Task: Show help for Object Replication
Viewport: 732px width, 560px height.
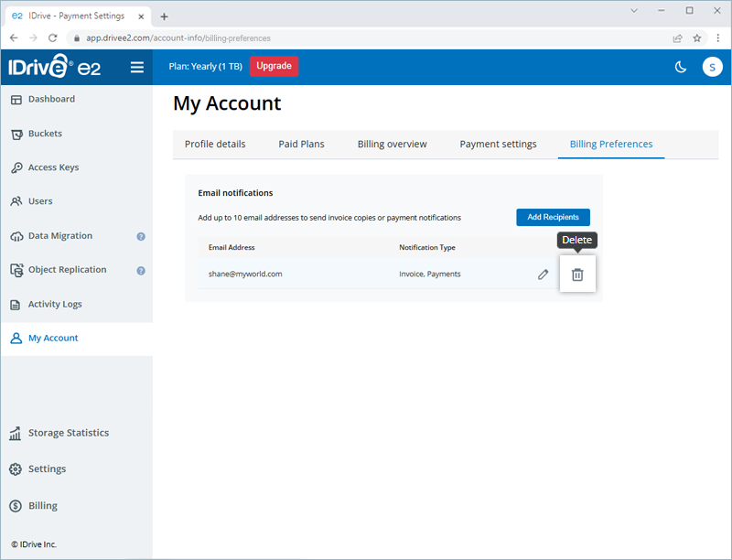Action: (x=141, y=270)
